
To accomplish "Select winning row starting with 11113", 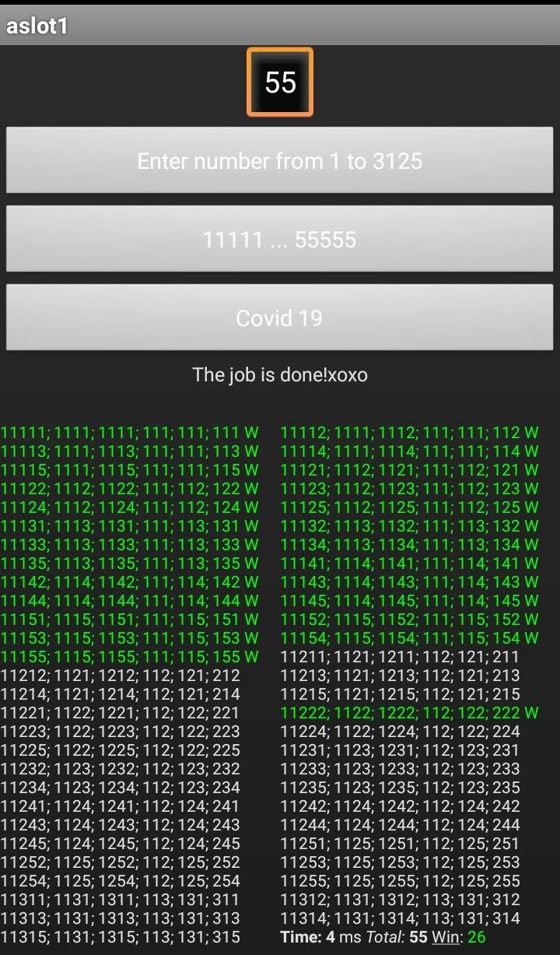I will point(130,451).
